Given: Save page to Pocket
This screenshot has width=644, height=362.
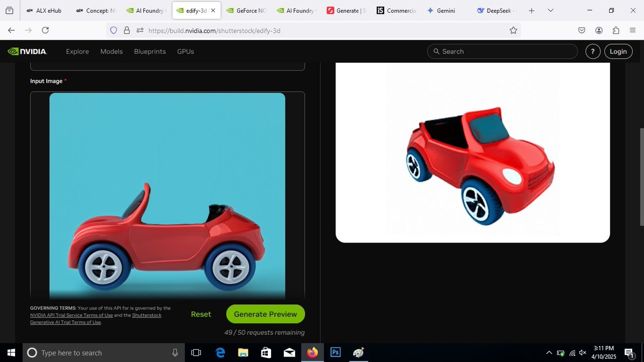Looking at the screenshot, I should pos(581,31).
